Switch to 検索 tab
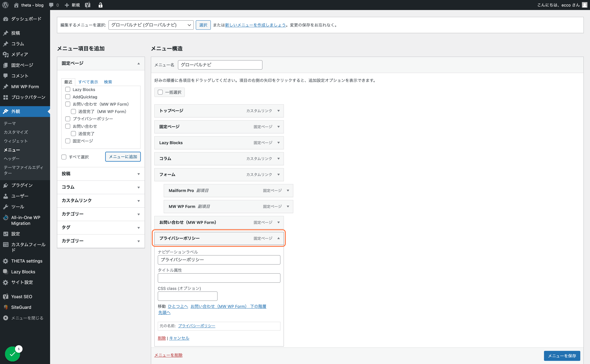The width and height of the screenshot is (590, 364). (x=108, y=82)
